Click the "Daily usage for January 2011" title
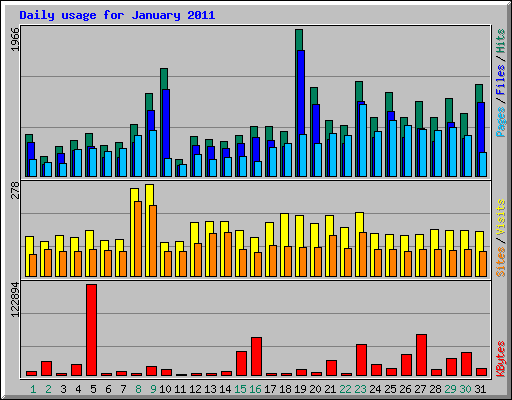This screenshot has width=512, height=400. point(117,16)
